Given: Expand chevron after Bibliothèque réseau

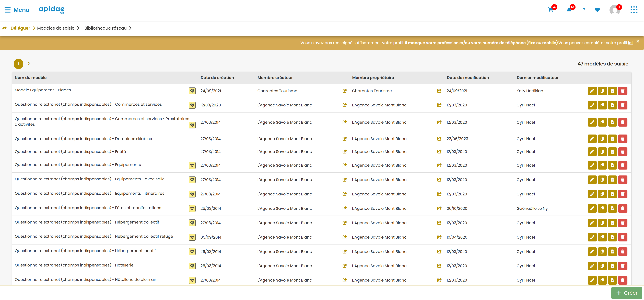Looking at the screenshot, I should coord(130,28).
